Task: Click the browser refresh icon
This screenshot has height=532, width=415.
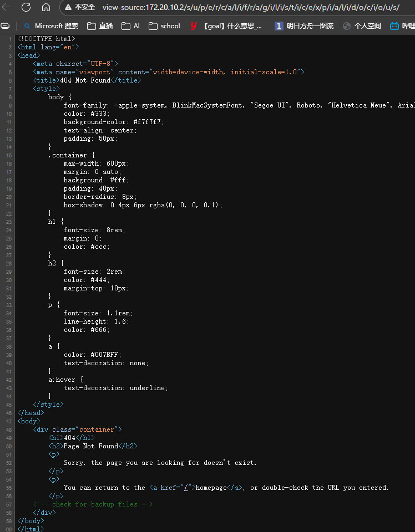Action: point(26,7)
